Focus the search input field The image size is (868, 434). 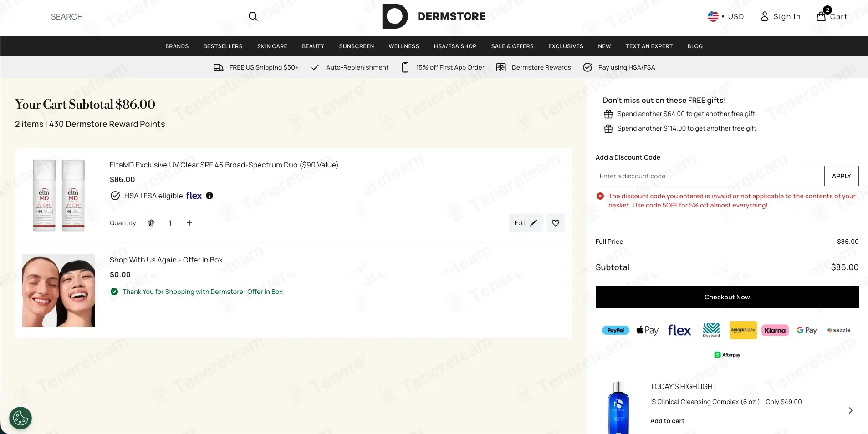click(x=146, y=16)
